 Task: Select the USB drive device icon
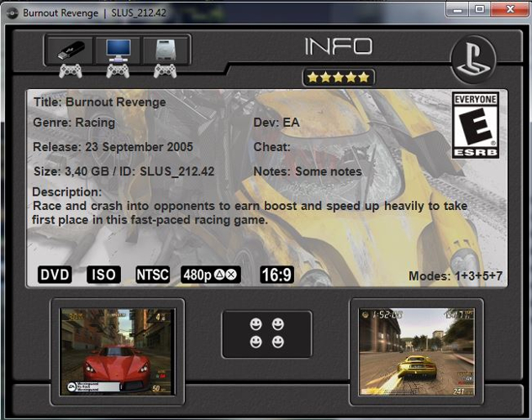tap(70, 50)
